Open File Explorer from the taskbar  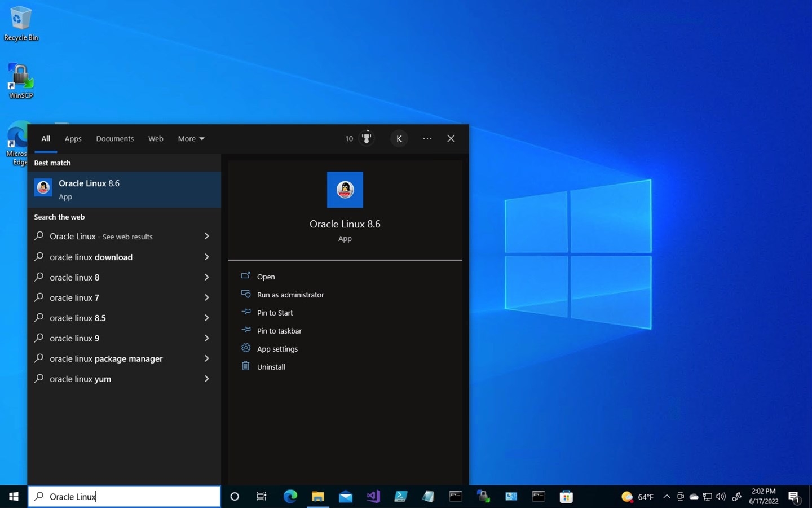pyautogui.click(x=318, y=497)
